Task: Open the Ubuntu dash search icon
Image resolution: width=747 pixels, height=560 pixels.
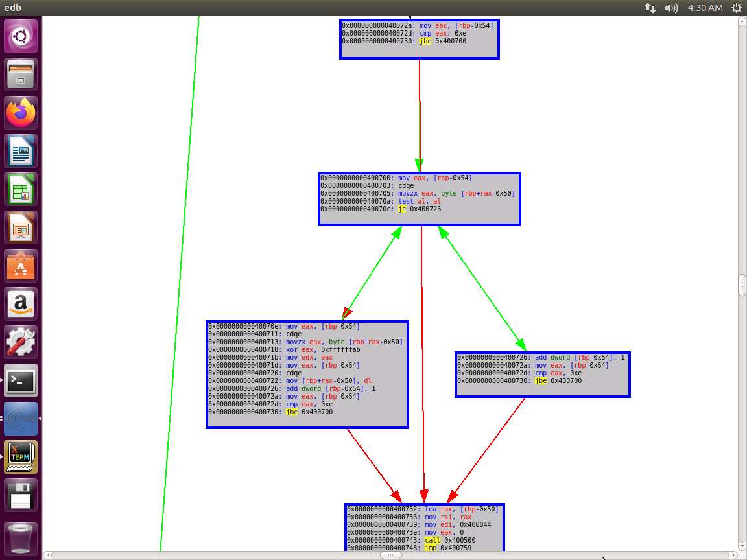Action: (x=21, y=36)
